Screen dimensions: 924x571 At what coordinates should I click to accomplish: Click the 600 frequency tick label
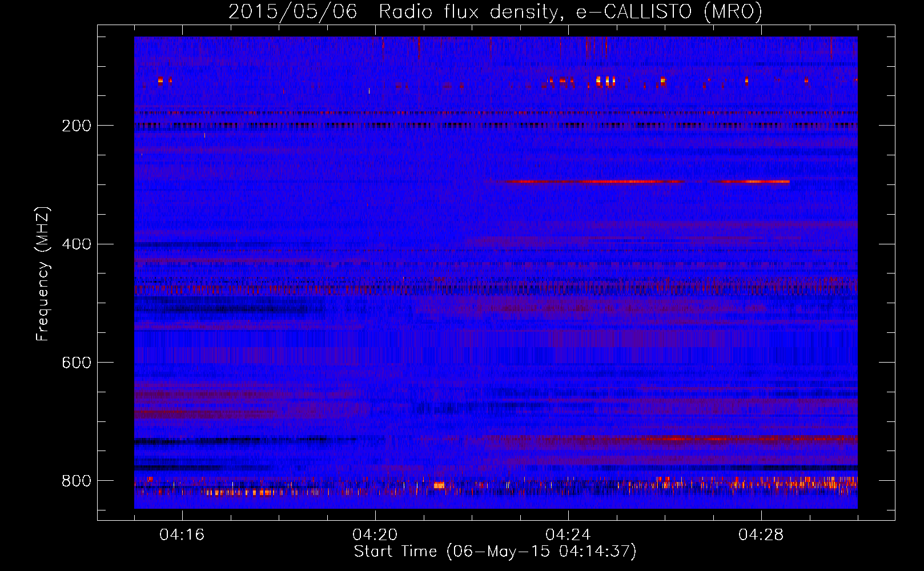(x=77, y=363)
